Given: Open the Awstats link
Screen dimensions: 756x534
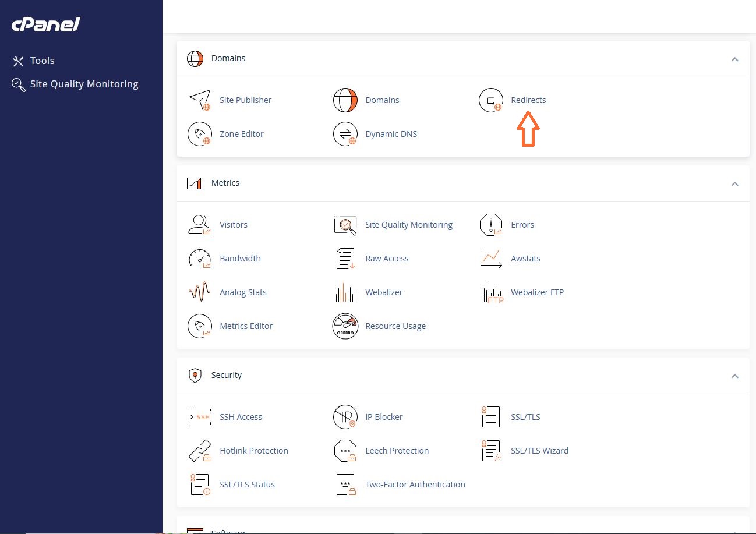Looking at the screenshot, I should pyautogui.click(x=525, y=259).
